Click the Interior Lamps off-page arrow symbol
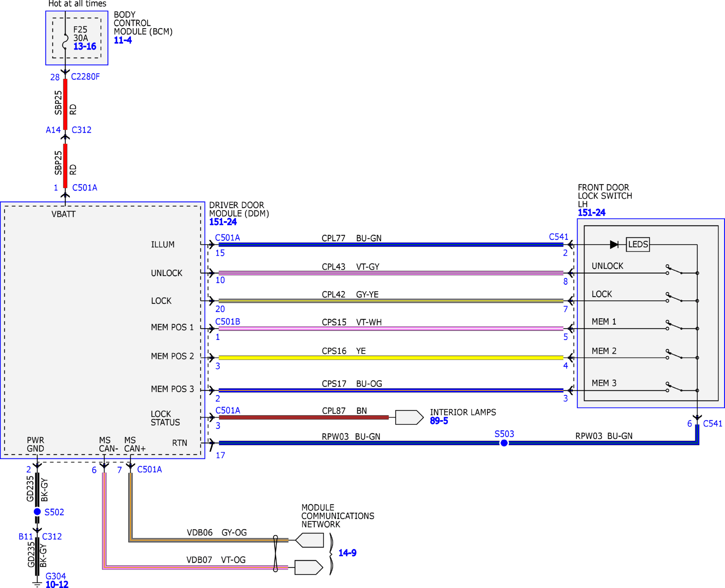This screenshot has width=725, height=588. (x=409, y=417)
